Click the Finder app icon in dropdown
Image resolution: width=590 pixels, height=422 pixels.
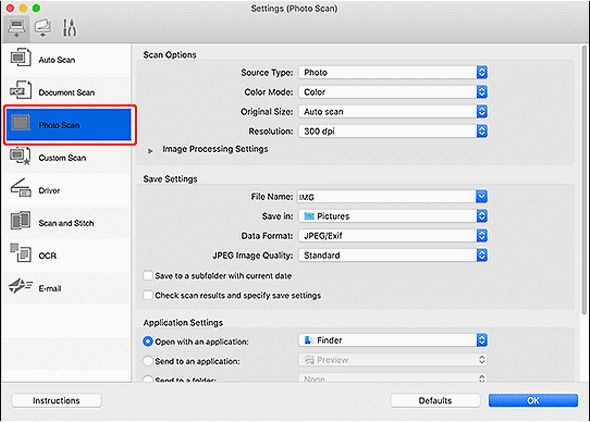[x=309, y=340]
